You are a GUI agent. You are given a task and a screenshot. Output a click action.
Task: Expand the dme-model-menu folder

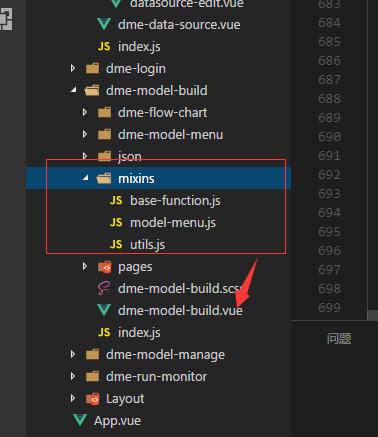click(x=85, y=134)
